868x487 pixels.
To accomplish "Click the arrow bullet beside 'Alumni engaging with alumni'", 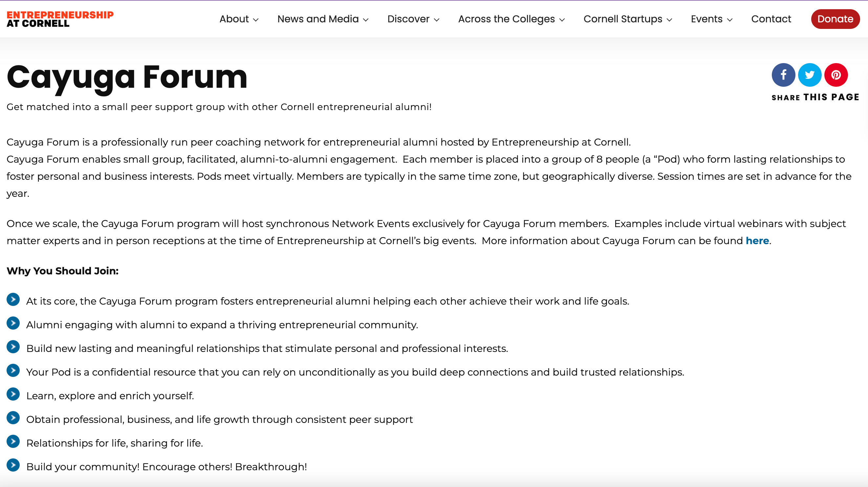I will [13, 323].
